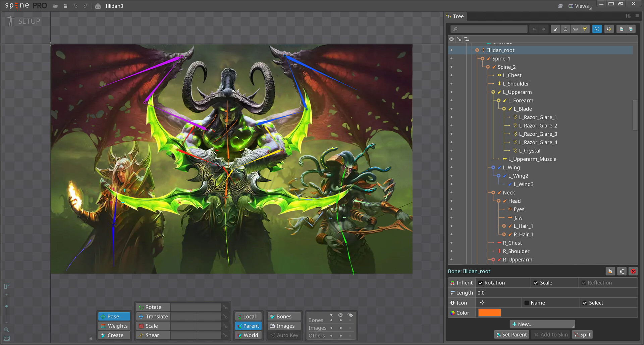This screenshot has height=345, width=644.
Task: Activate the Create tool
Action: click(114, 335)
